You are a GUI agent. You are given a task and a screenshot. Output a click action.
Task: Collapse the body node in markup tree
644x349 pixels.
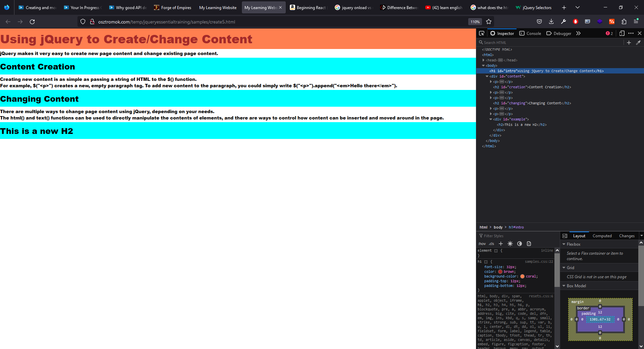(x=483, y=66)
